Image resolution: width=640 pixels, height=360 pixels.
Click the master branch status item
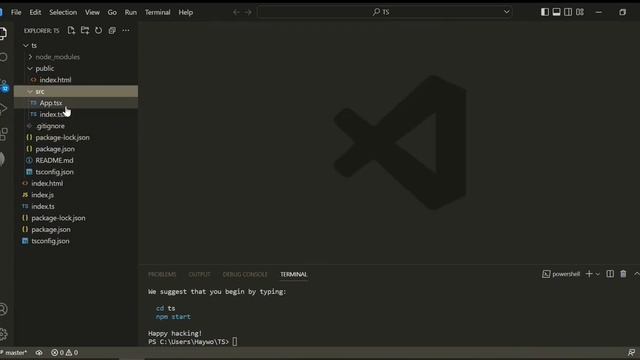click(14, 352)
